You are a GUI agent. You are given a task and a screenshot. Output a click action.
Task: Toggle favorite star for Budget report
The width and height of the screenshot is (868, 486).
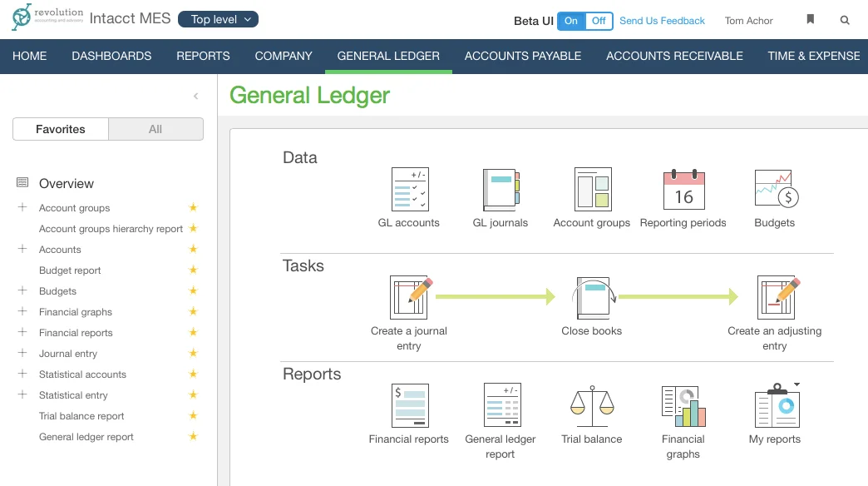pos(193,270)
